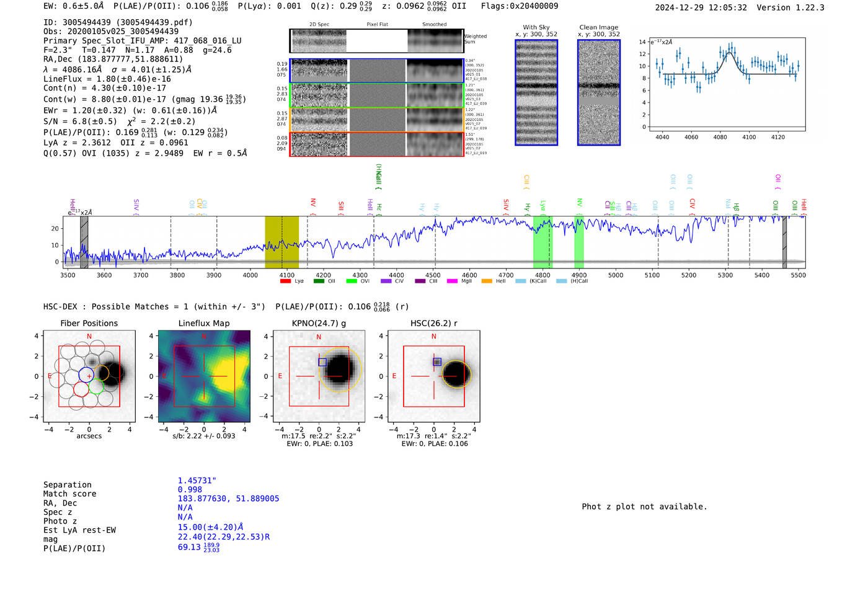Click the Obs: 20200105v025_3005494439 line

(x=111, y=31)
